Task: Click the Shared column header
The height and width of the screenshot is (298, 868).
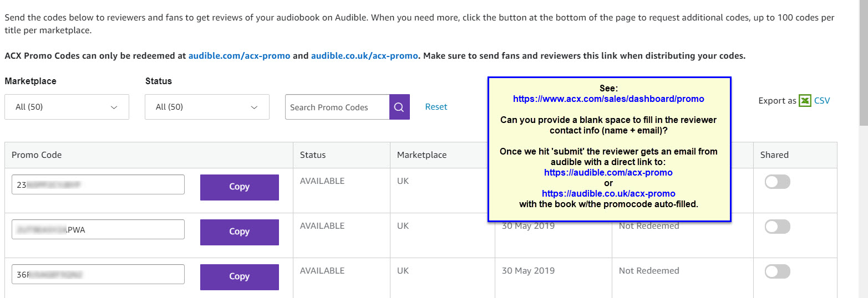Action: tap(774, 155)
